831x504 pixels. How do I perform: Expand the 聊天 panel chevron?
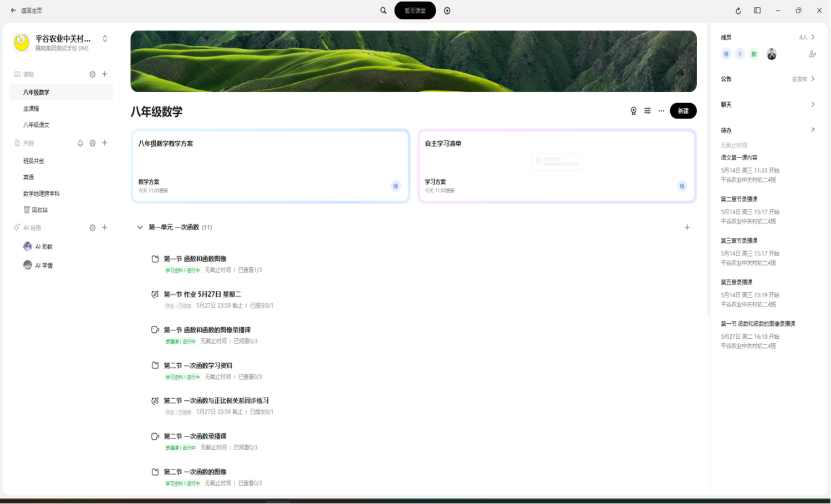click(813, 104)
